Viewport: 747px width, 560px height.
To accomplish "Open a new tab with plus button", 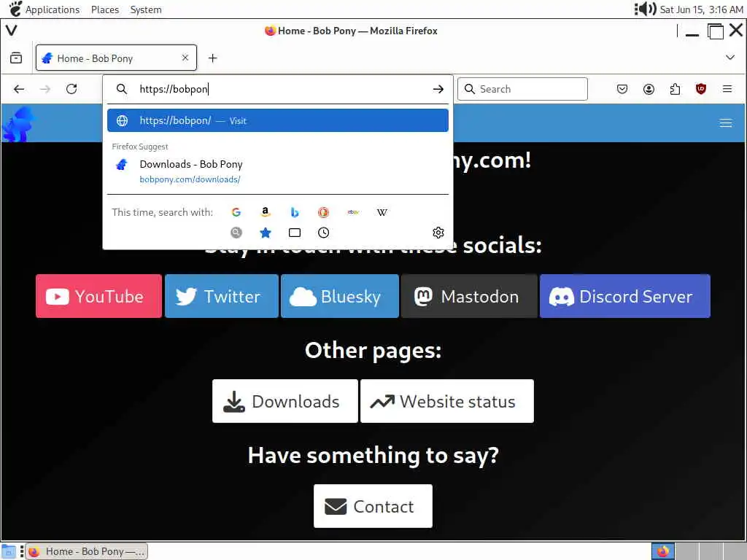I will click(212, 58).
